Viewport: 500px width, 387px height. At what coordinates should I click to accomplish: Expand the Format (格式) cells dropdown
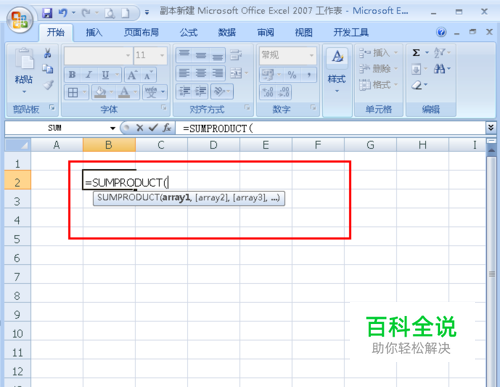point(396,85)
